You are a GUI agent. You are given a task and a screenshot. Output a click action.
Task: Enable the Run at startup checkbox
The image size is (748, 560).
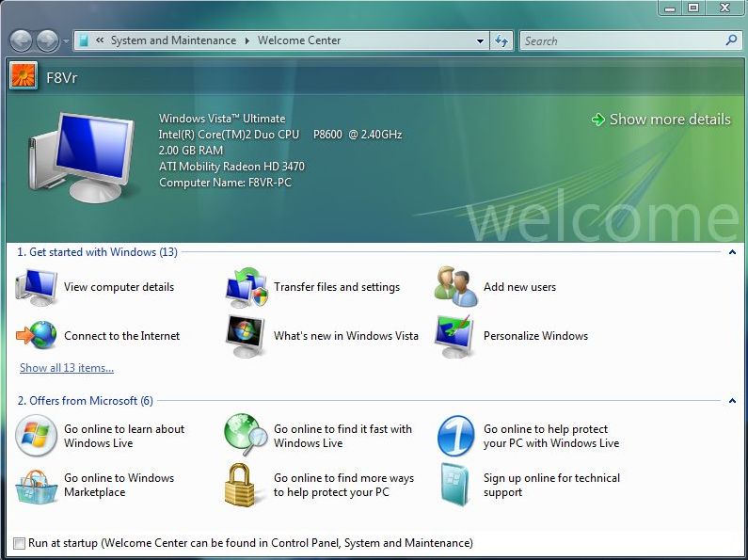point(20,543)
